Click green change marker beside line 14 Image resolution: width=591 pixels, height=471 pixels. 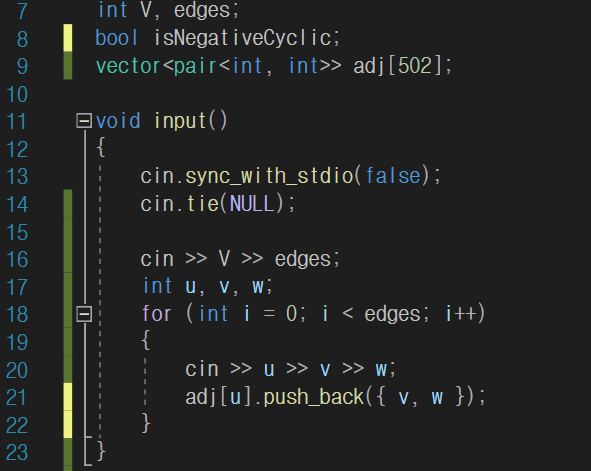pos(68,204)
